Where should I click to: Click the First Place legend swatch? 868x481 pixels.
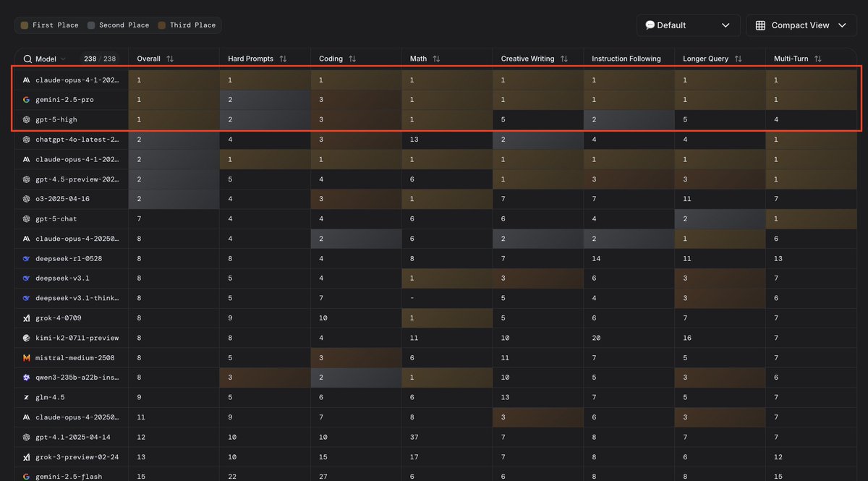pos(25,25)
